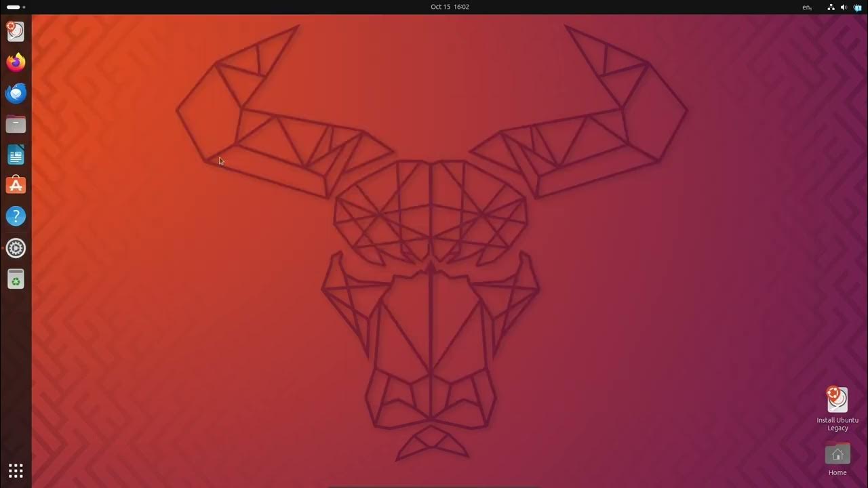Open the Install Ubuntu Legacy dock icon

point(16,31)
